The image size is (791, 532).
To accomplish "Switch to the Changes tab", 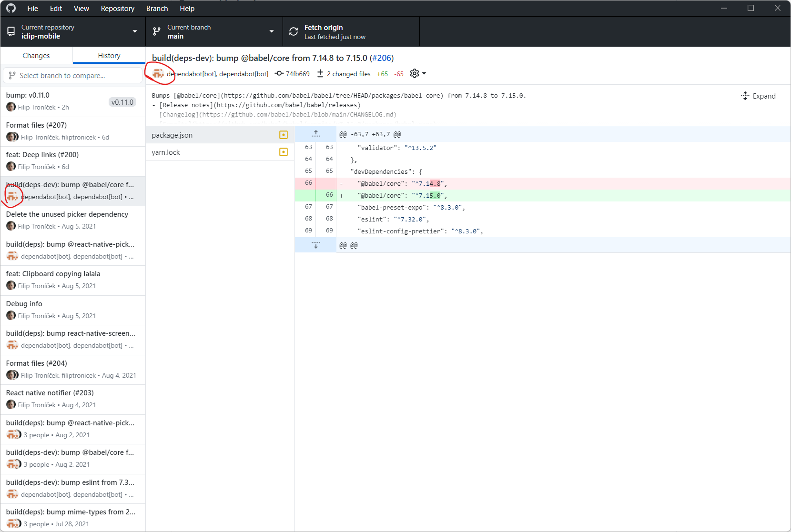I will coord(36,56).
